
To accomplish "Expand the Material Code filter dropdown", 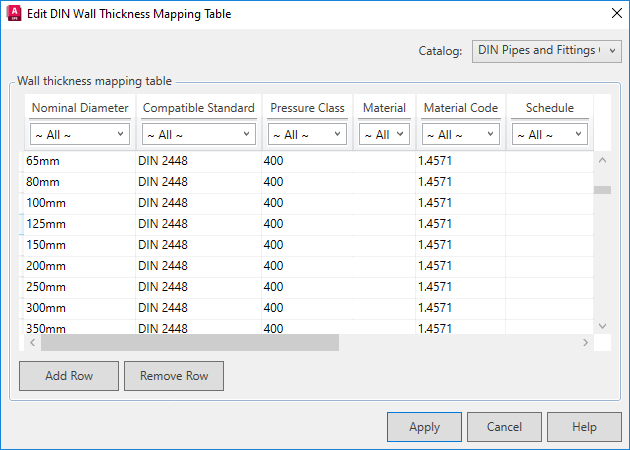I will tap(458, 134).
